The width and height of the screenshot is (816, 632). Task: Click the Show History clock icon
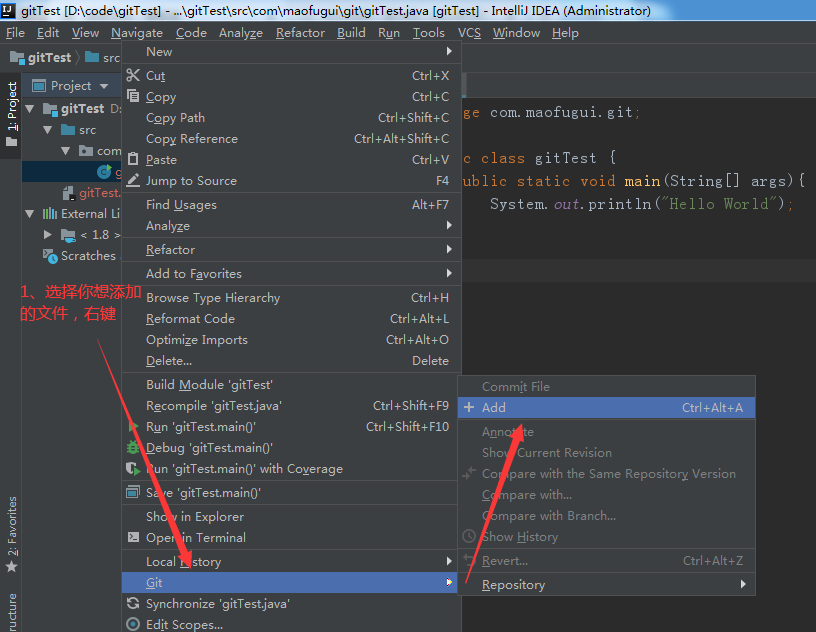click(469, 536)
